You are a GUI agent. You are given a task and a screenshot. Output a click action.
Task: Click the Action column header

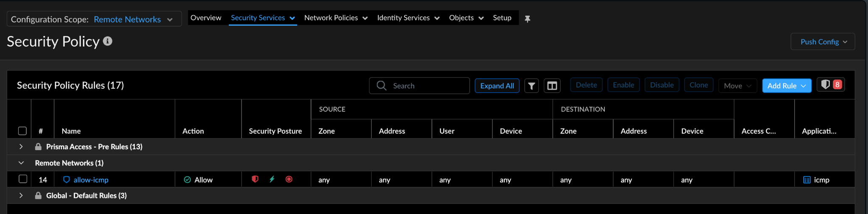[193, 131]
